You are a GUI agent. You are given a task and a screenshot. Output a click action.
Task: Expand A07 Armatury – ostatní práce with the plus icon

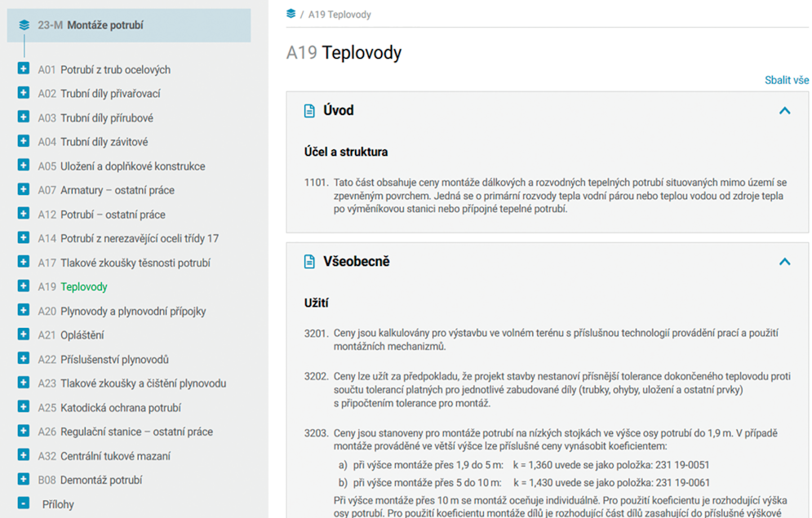click(24, 189)
